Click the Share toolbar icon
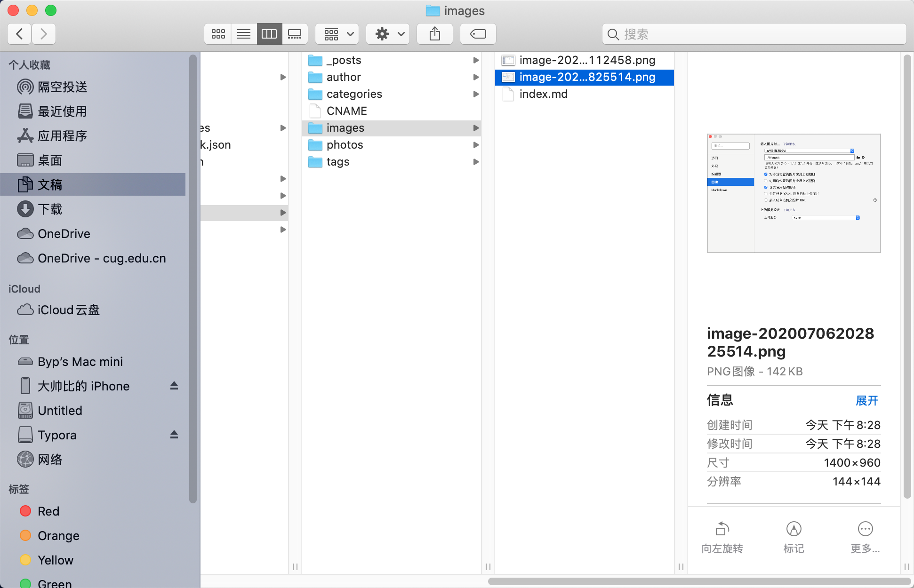This screenshot has width=914, height=588. (x=435, y=34)
